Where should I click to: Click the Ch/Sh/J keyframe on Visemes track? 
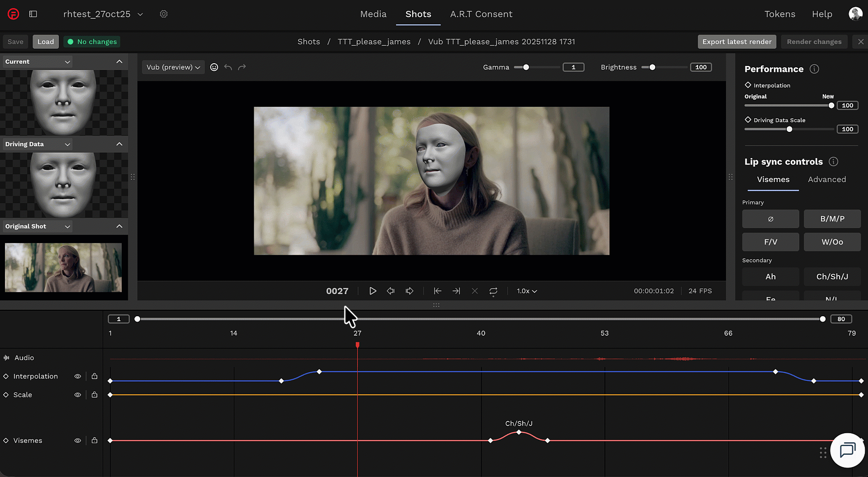(x=519, y=432)
